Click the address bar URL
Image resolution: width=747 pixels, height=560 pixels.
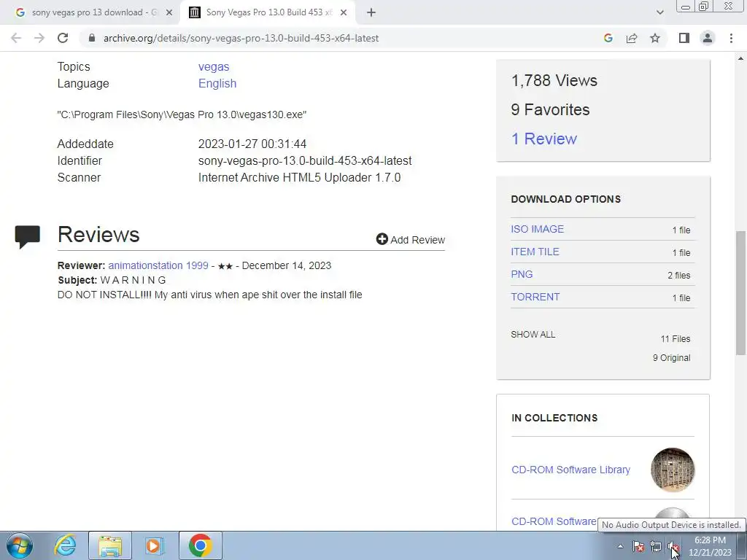241,38
